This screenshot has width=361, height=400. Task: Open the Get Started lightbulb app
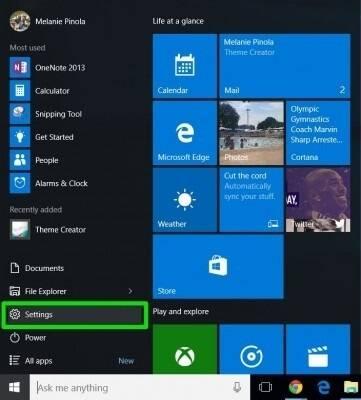click(x=20, y=137)
